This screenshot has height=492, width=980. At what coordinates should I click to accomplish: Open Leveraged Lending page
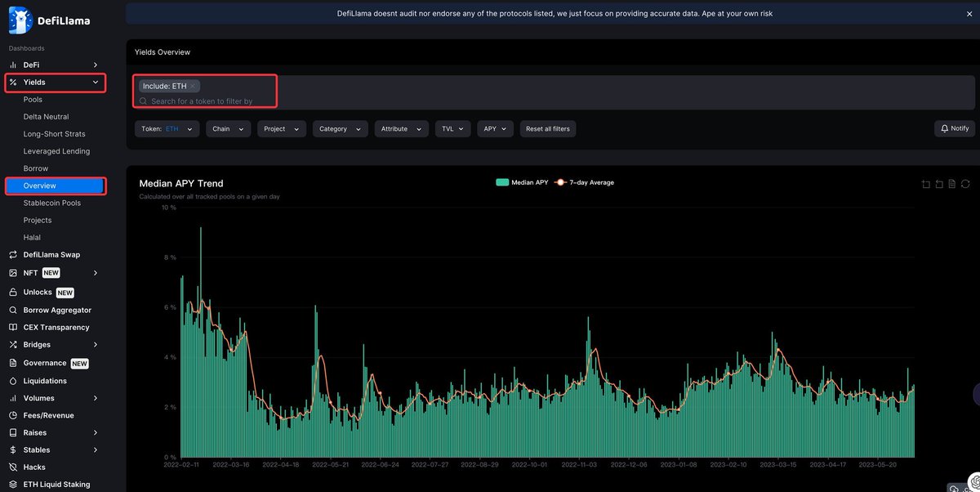56,151
